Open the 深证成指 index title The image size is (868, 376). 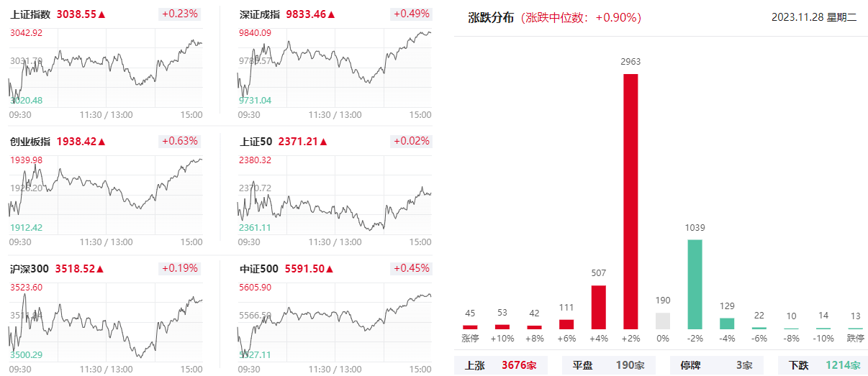click(x=260, y=14)
